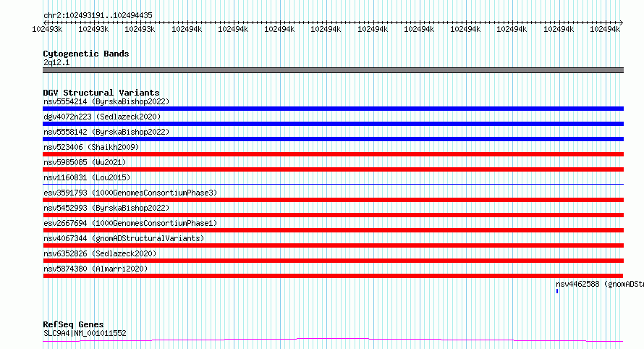Open the nsv4462588 gnomAD variant label
This screenshot has height=349, width=644.
point(600,284)
